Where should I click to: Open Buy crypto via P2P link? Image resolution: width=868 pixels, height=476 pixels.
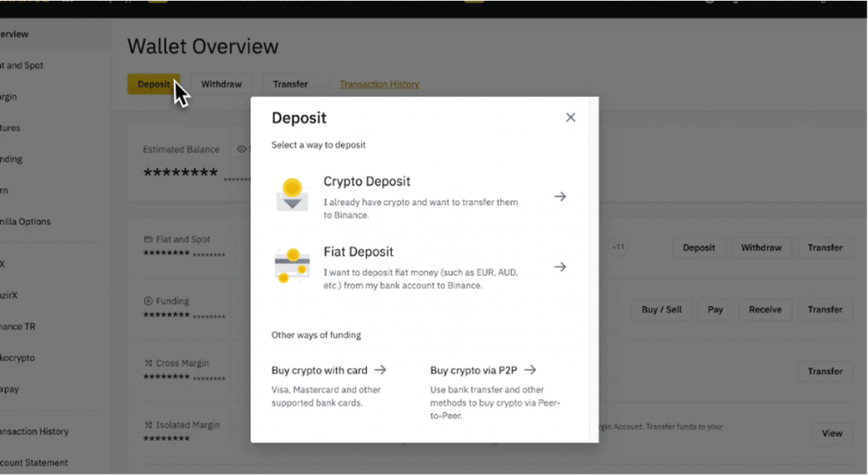(x=474, y=370)
